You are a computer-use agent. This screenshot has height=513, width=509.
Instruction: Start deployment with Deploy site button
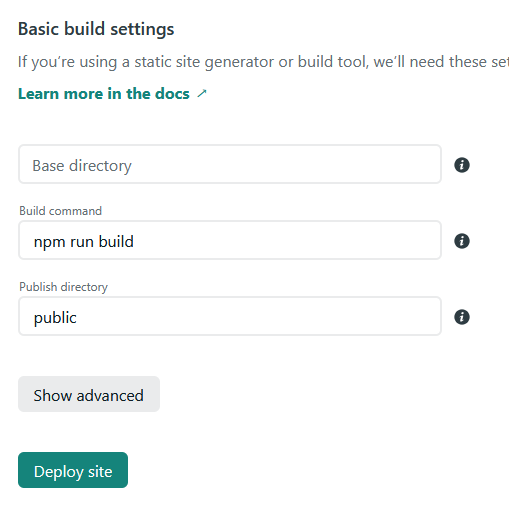pyautogui.click(x=73, y=470)
